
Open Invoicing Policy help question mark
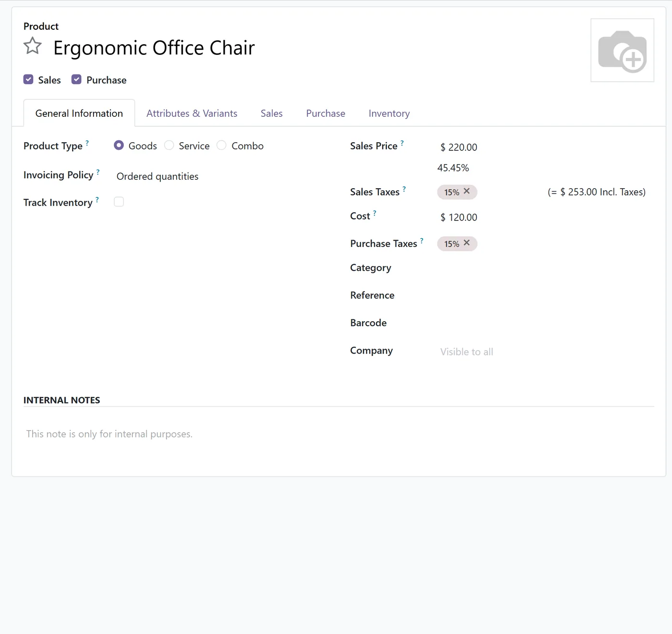point(98,172)
